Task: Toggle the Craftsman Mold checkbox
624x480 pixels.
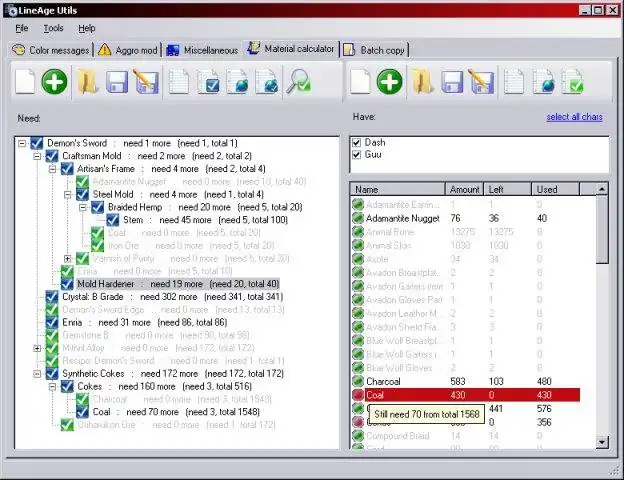Action: (52, 156)
